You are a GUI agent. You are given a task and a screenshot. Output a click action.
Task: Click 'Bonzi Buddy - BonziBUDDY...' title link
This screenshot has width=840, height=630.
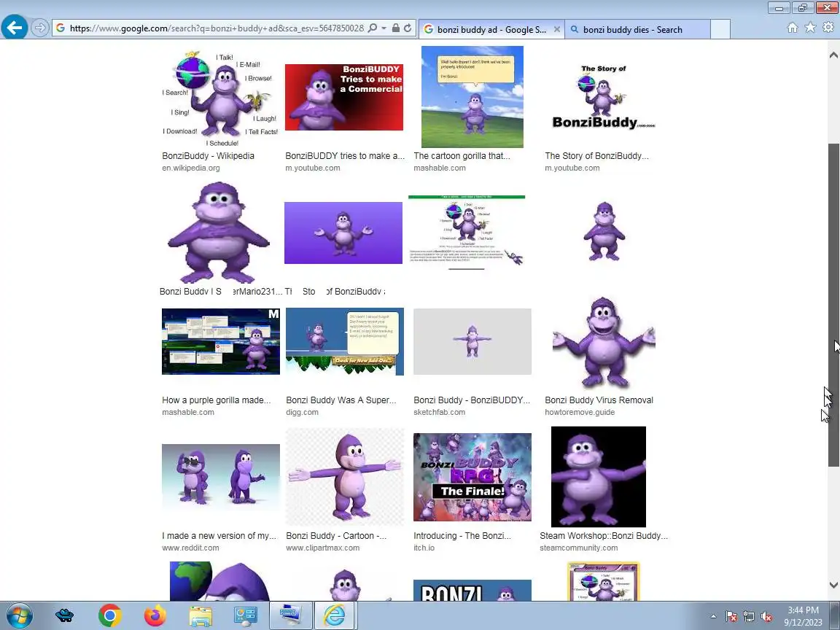[472, 400]
